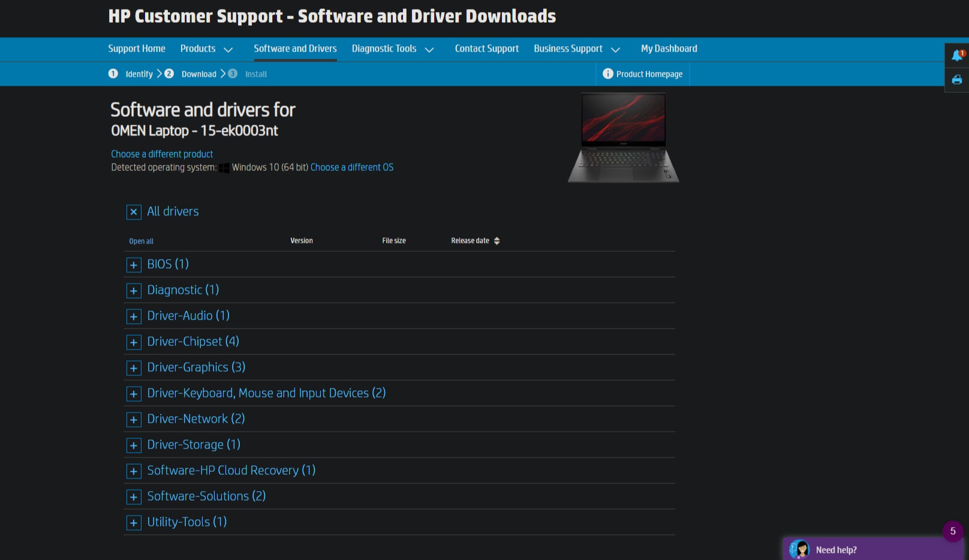Open the Diagnostic Tools dropdown
This screenshot has height=560, width=969.
(392, 49)
